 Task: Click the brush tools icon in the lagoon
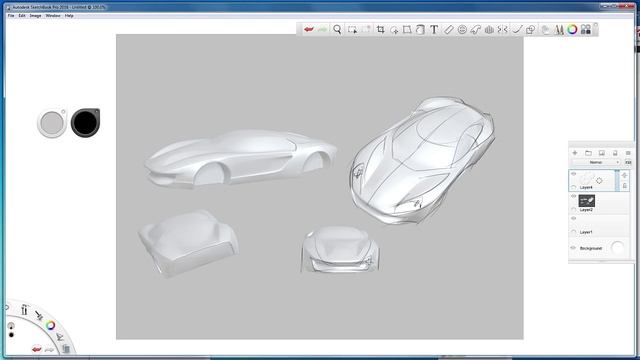(39, 316)
